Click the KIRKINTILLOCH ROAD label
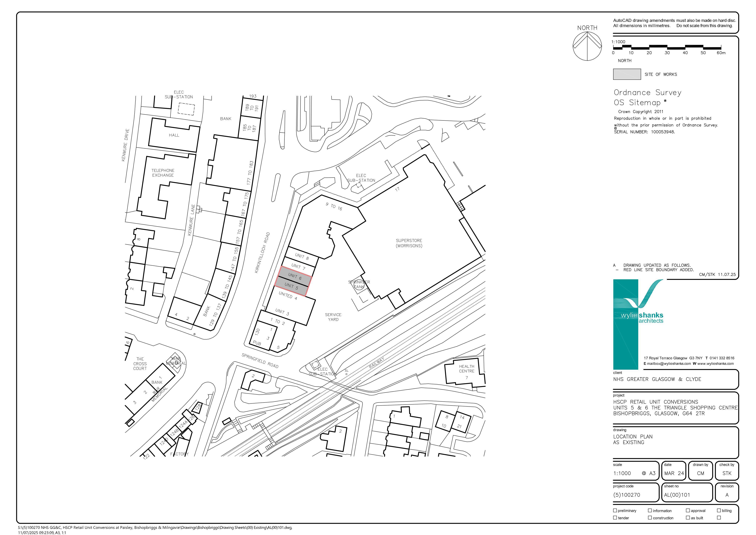The image size is (756, 535). (262, 253)
